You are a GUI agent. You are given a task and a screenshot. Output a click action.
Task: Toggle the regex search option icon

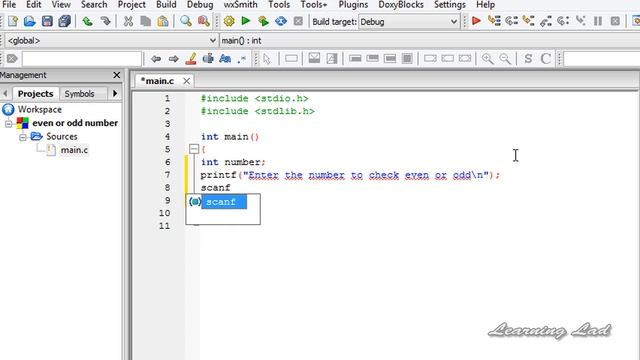(242, 59)
